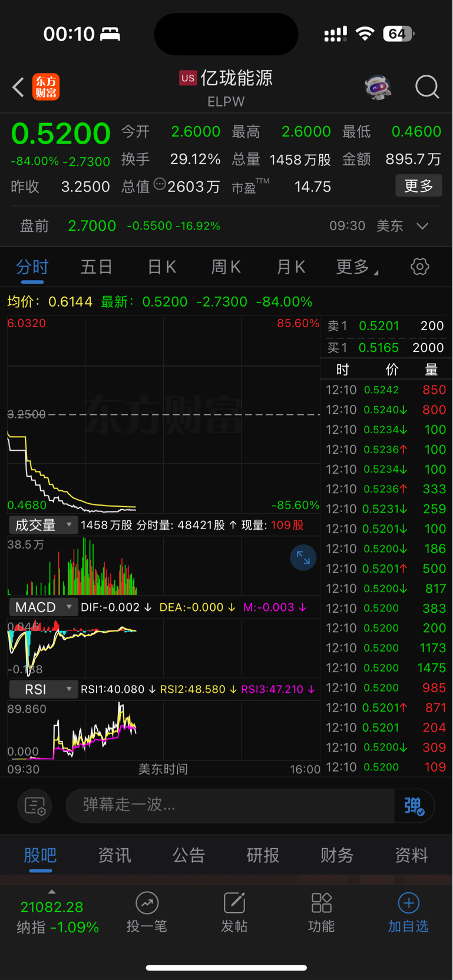Image resolution: width=453 pixels, height=980 pixels.
Task: Tap the 市盈 14.75 value
Action: 312,187
